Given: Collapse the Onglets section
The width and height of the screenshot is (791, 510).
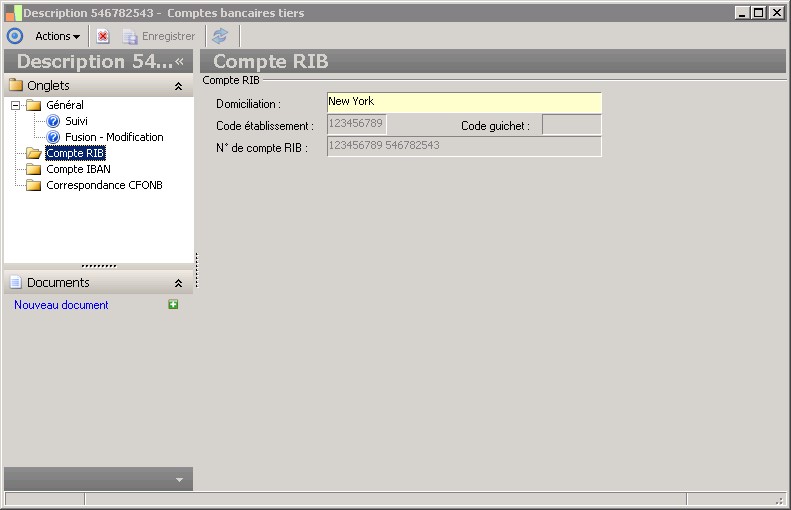Looking at the screenshot, I should pos(178,86).
